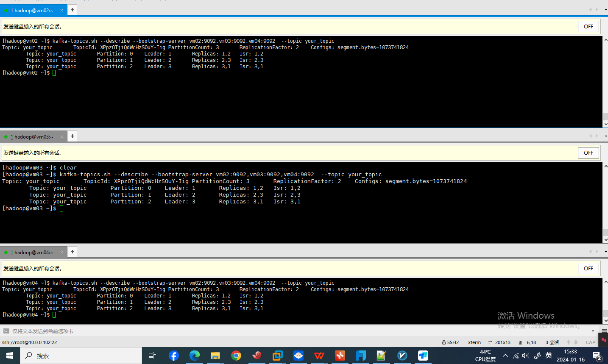
Task: Open the green notepad taskbar app
Action: click(381, 356)
